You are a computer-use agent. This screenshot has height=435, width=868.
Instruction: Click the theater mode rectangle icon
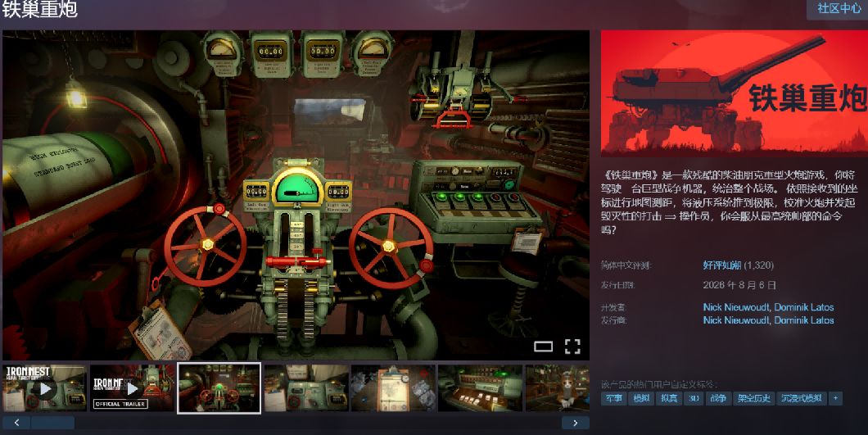click(x=543, y=347)
